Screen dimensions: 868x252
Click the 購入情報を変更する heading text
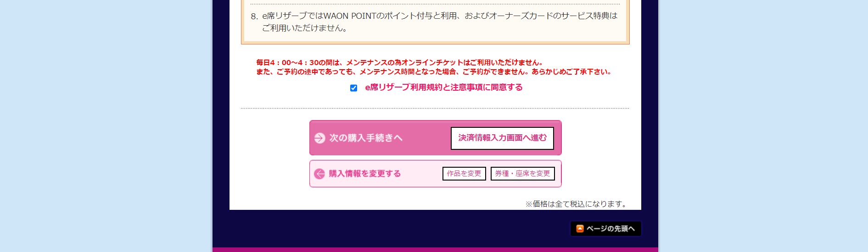coord(365,174)
